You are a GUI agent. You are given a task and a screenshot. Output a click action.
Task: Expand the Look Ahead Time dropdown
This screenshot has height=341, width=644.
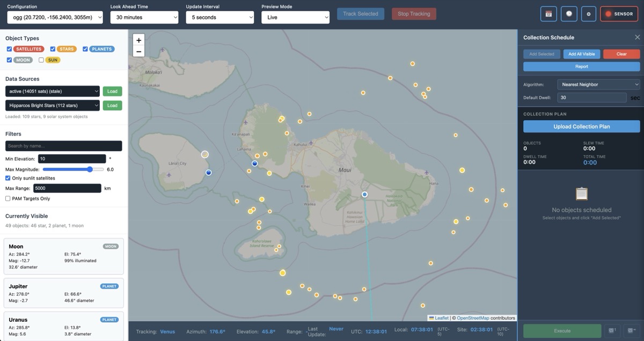(144, 18)
